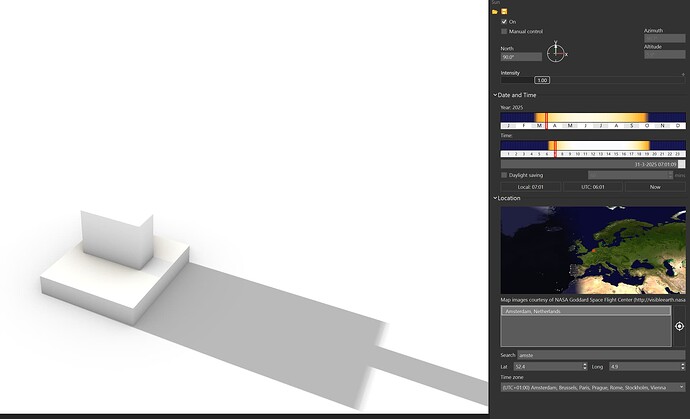Click the Intensity slider handle at 1.00
Viewport: 690px width, 419px height.
point(542,80)
